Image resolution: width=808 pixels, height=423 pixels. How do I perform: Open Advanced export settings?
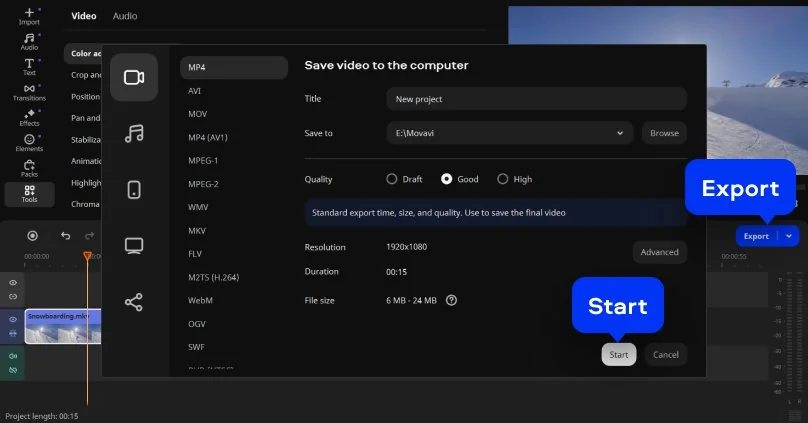(x=659, y=252)
